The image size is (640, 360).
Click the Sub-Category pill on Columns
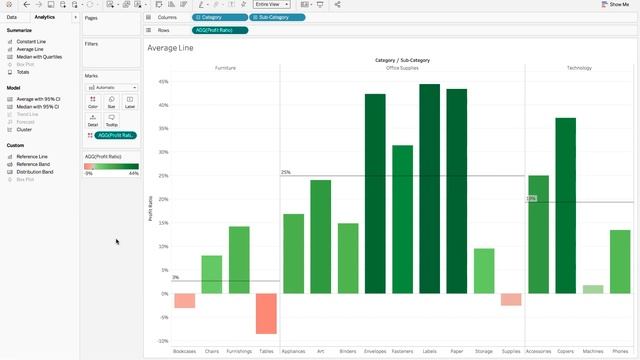click(x=277, y=17)
